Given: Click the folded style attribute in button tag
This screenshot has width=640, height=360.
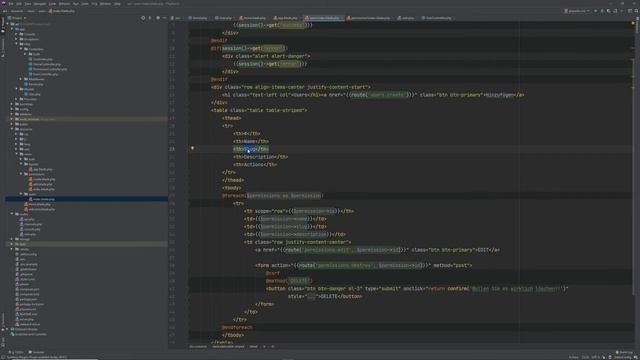Looking at the screenshot, I should (312, 296).
